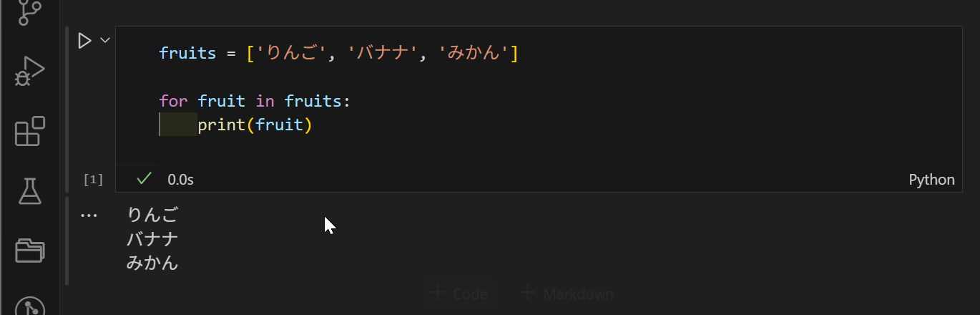Click the 0.0s execution time label

[x=180, y=180]
